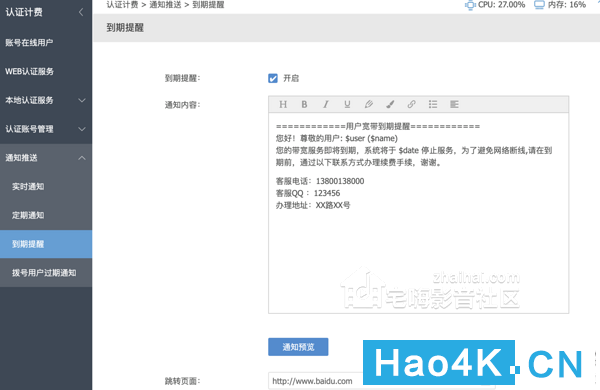
Task: Click the CPU usage icon
Action: point(470,5)
